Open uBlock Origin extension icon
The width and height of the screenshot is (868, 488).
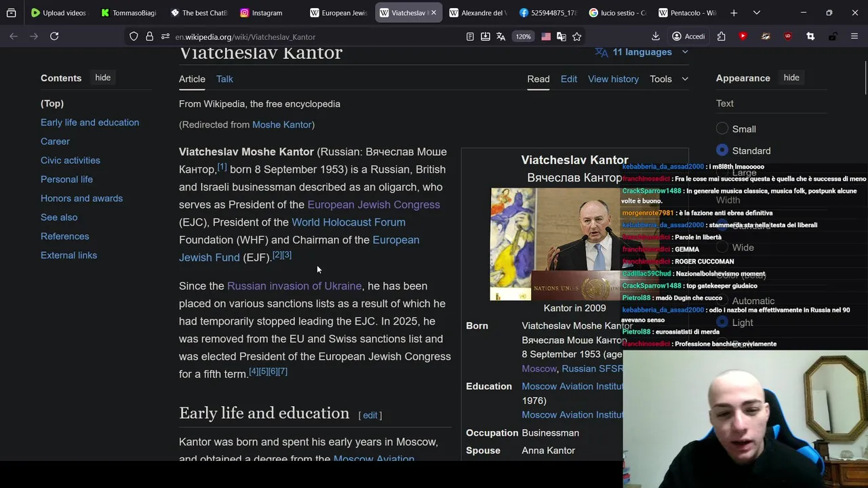coord(787,37)
